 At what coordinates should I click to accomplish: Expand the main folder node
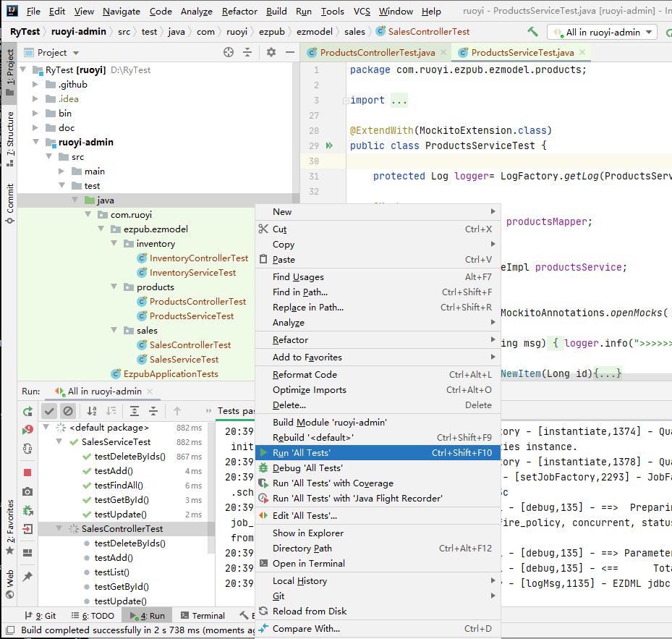[63, 172]
